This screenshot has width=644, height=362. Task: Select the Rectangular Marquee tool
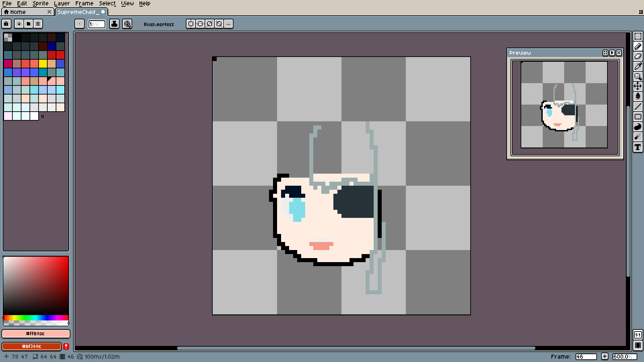pyautogui.click(x=638, y=36)
